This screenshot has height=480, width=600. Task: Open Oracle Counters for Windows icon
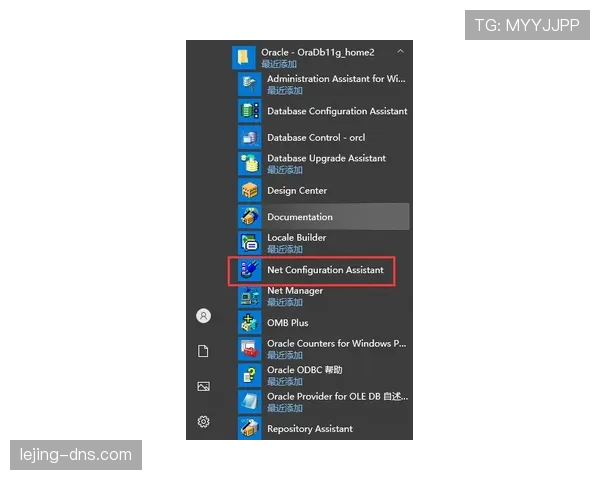[x=249, y=349]
